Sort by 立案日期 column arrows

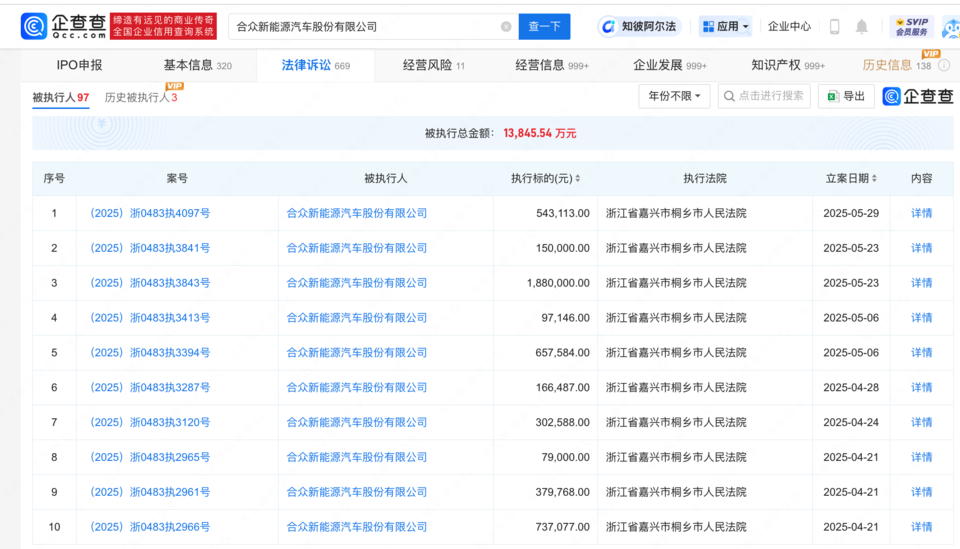pos(874,179)
